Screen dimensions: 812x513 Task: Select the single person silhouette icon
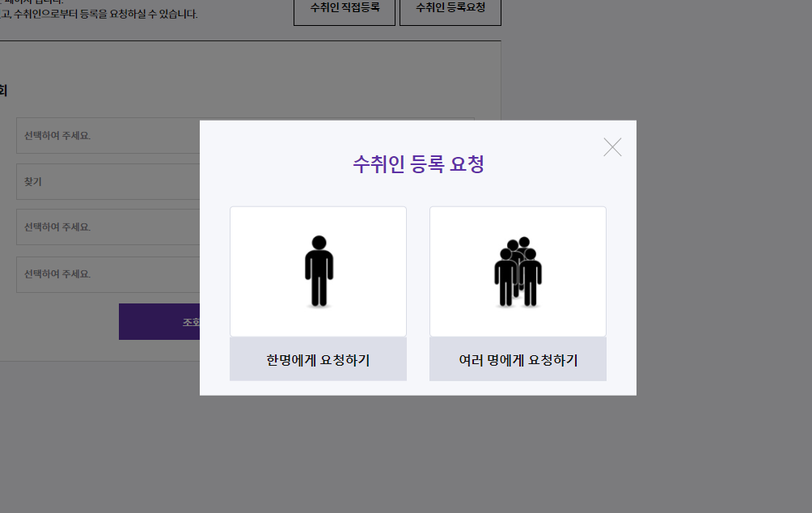(x=319, y=271)
